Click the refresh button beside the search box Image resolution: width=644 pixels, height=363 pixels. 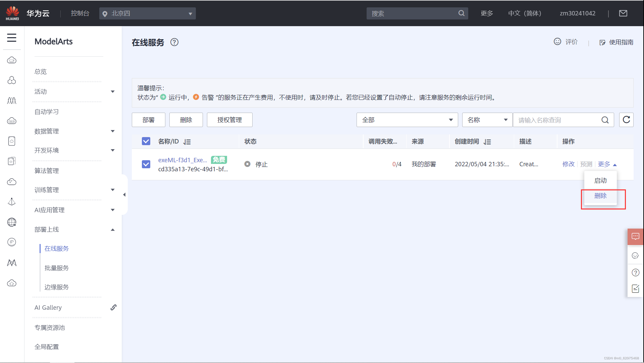(626, 120)
